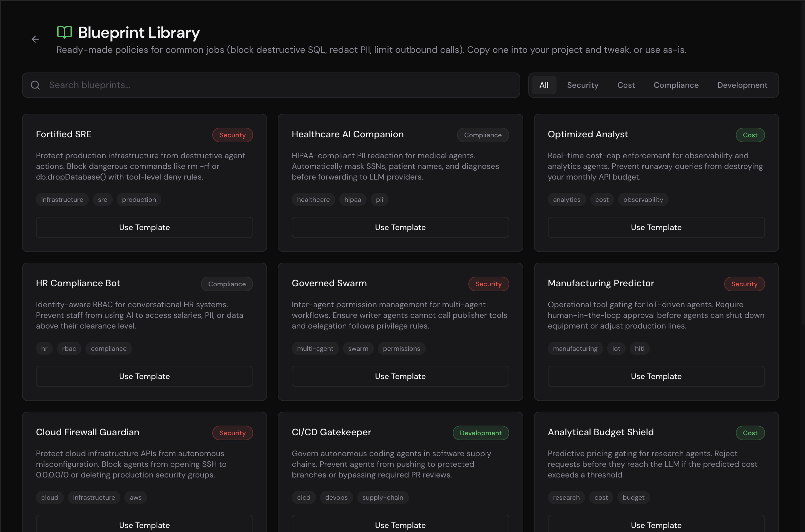The height and width of the screenshot is (532, 805).
Task: Click Compliance badge on HR Compliance Bot
Action: [227, 284]
